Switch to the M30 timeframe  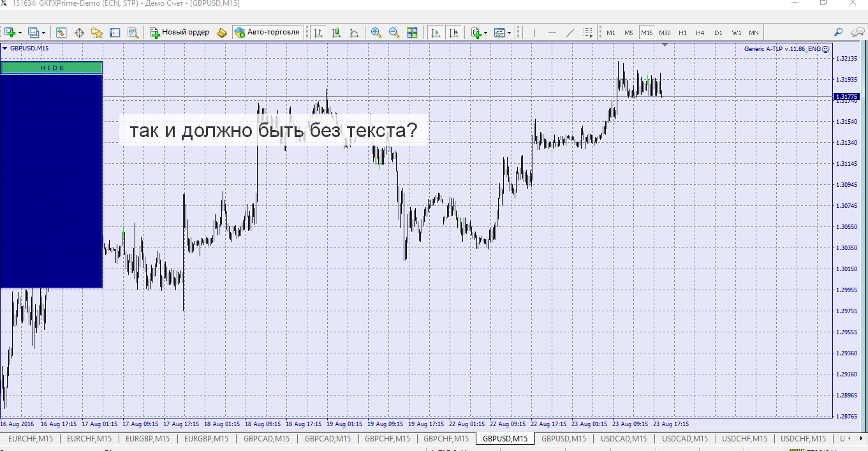665,32
